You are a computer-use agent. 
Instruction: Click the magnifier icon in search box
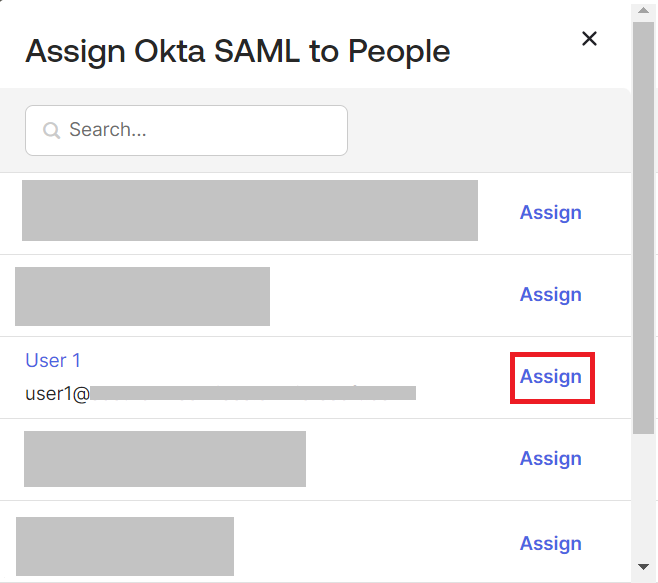(50, 131)
